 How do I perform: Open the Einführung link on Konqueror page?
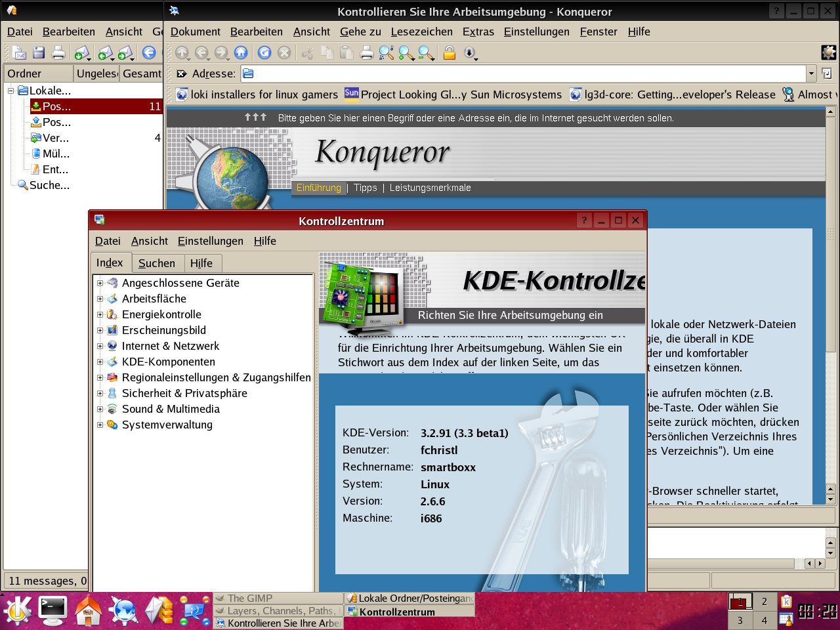319,188
